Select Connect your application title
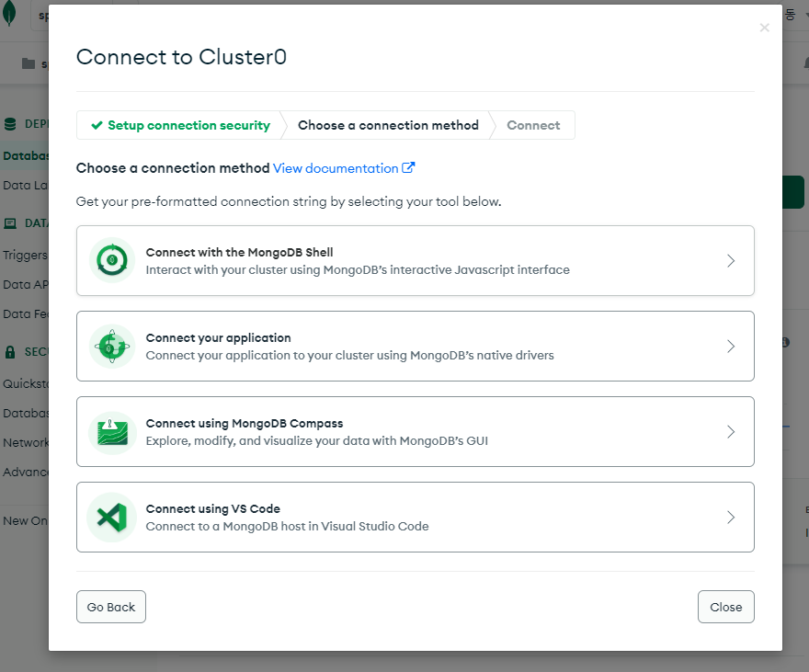 (x=218, y=337)
